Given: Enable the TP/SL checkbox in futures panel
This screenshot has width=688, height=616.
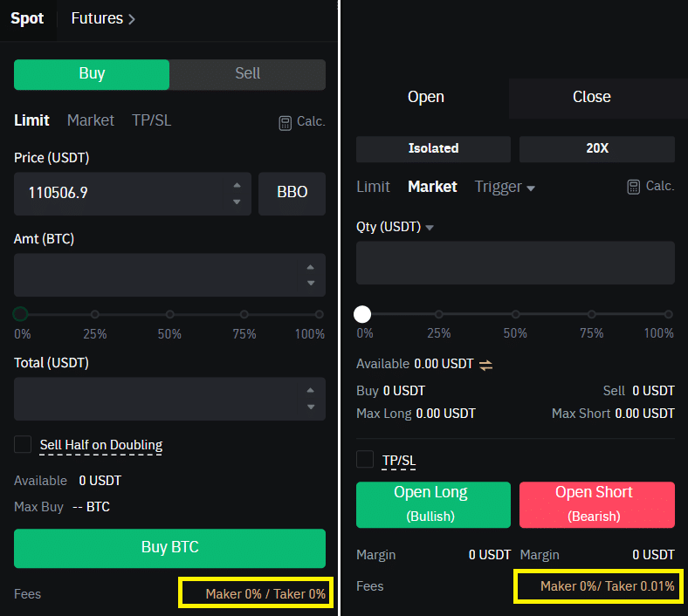Looking at the screenshot, I should [x=365, y=460].
